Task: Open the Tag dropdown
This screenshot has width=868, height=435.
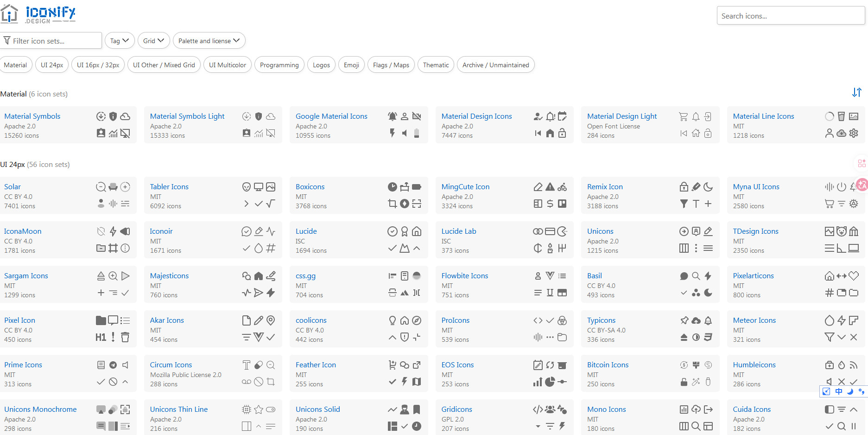Action: pyautogui.click(x=120, y=41)
